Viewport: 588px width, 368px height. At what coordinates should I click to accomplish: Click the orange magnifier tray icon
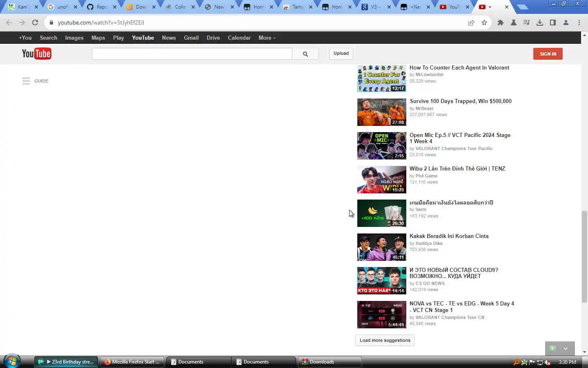[x=517, y=362]
